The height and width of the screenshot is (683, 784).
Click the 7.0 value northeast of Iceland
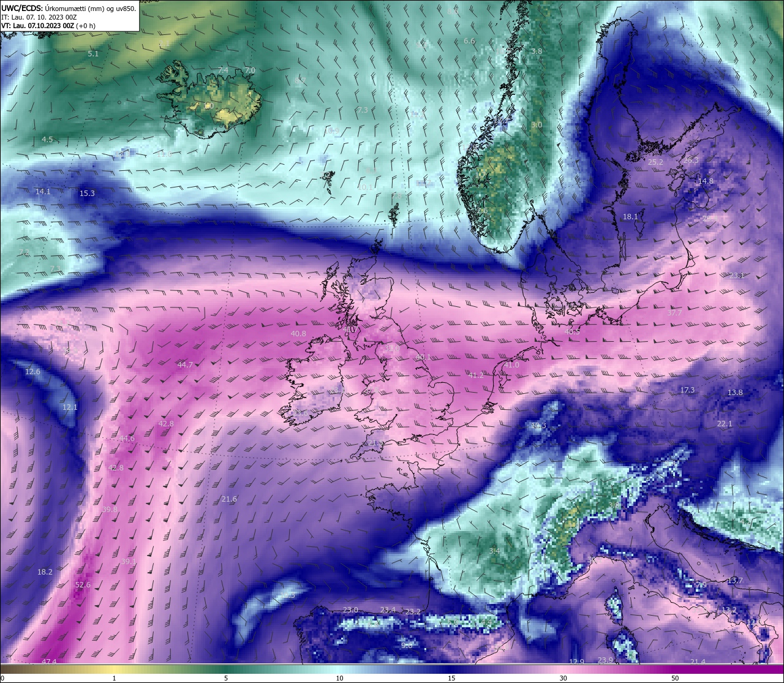249,70
